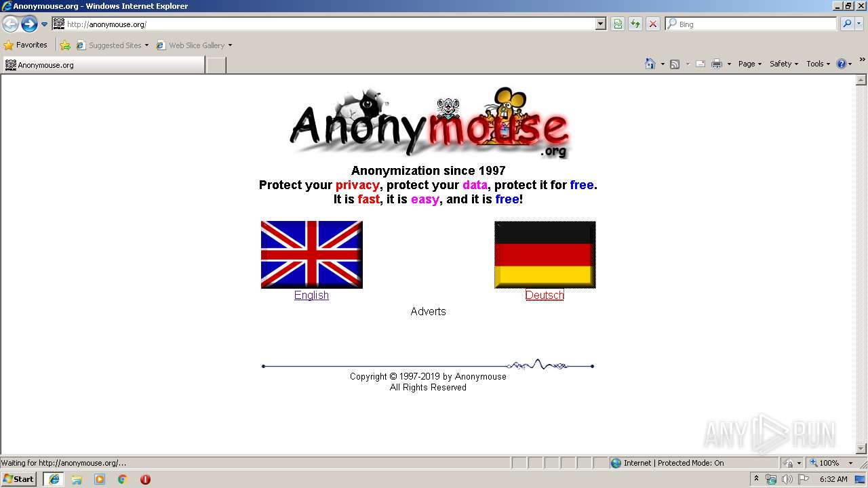Click the Home icon in command bar
Screen dimensions: 868x488
[x=650, y=64]
